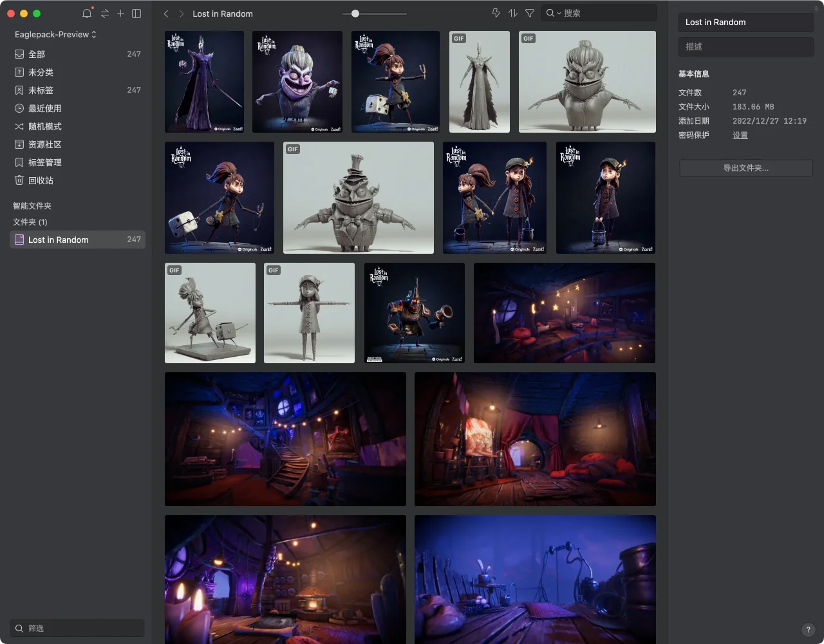Select the Lost in Random folder
The image size is (824, 644).
77,240
